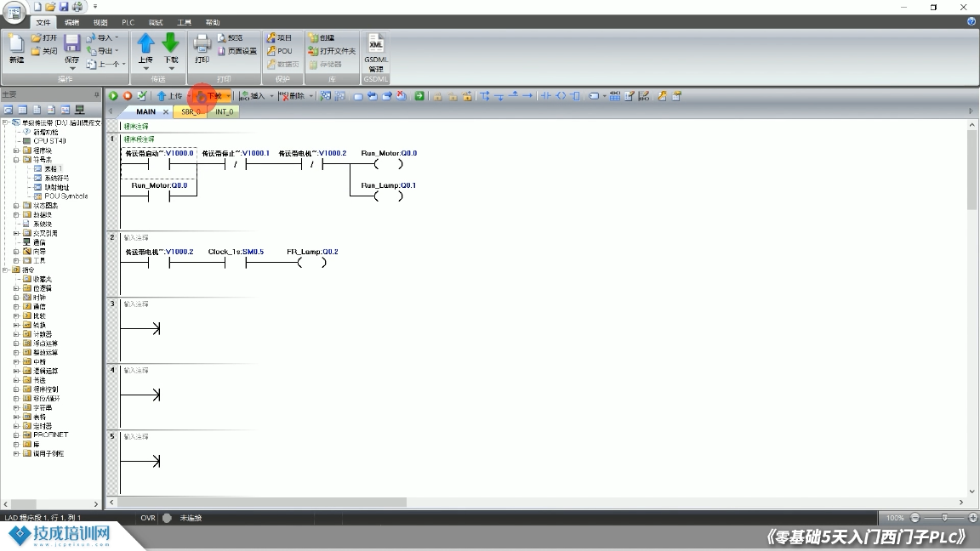Click the green 下载 (Download) arrow in ribbon
The image size is (980, 551).
[x=171, y=43]
